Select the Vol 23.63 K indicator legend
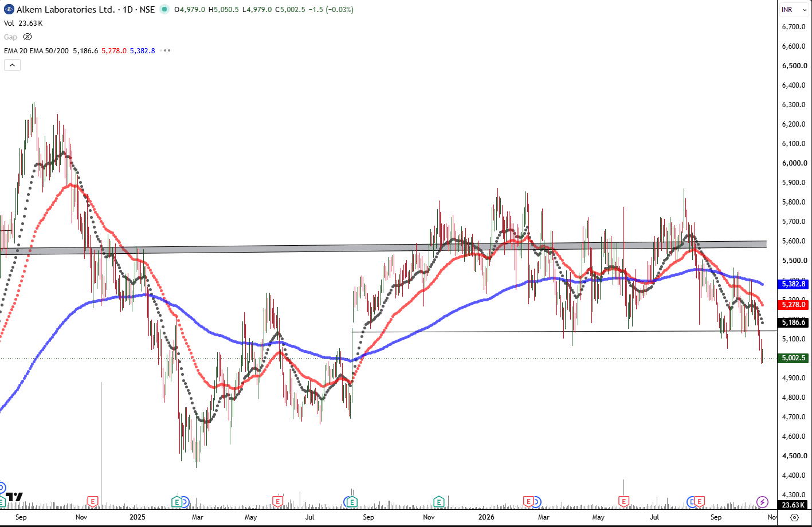 coord(23,23)
